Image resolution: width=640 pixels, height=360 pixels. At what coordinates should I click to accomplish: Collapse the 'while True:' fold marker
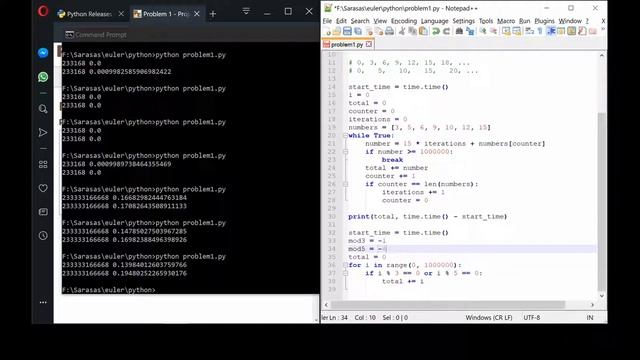(345, 136)
